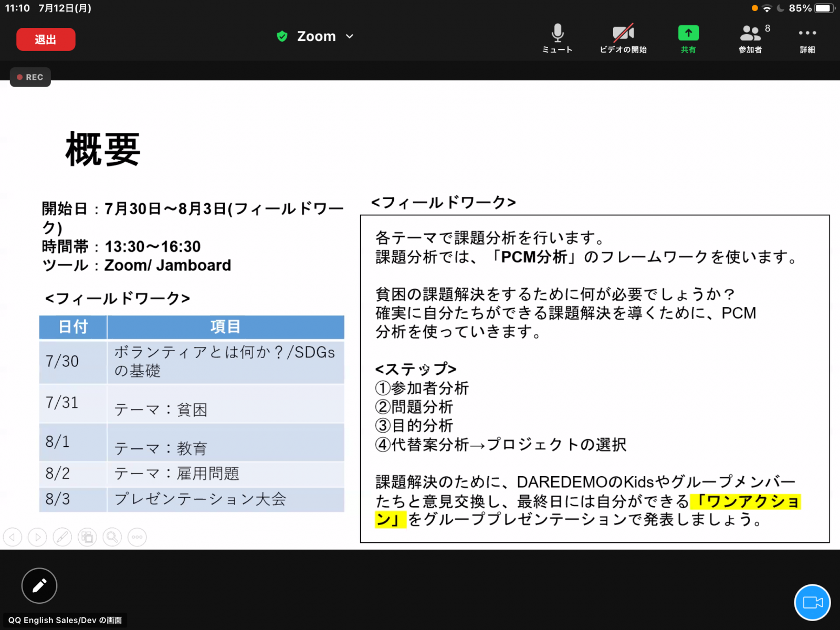
Task: Tap the do-not-disturb moon icon
Action: [780, 8]
